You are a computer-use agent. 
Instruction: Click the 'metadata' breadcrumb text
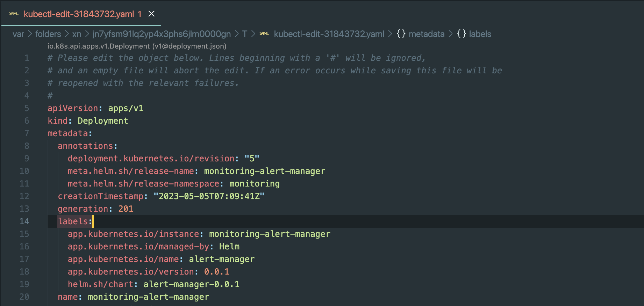[x=427, y=34]
